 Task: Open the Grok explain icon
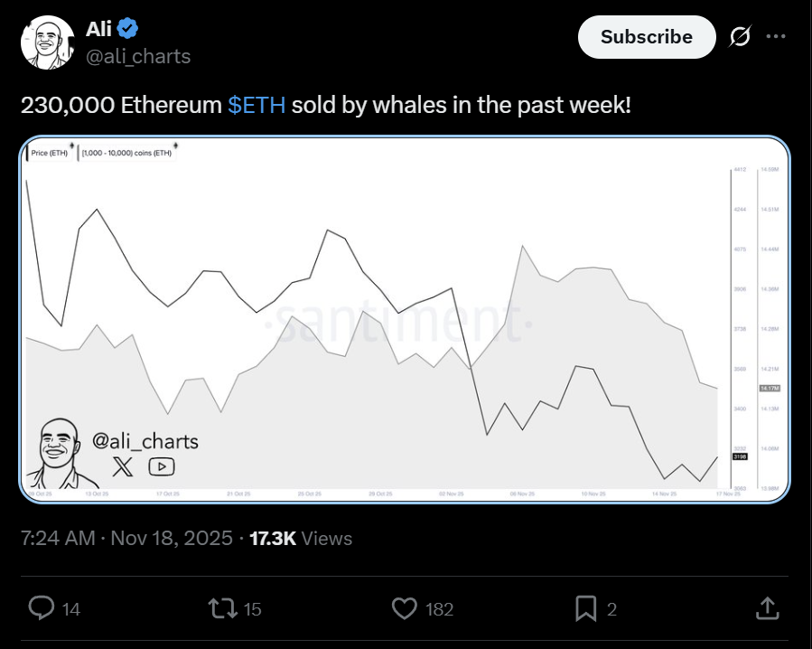click(x=741, y=37)
